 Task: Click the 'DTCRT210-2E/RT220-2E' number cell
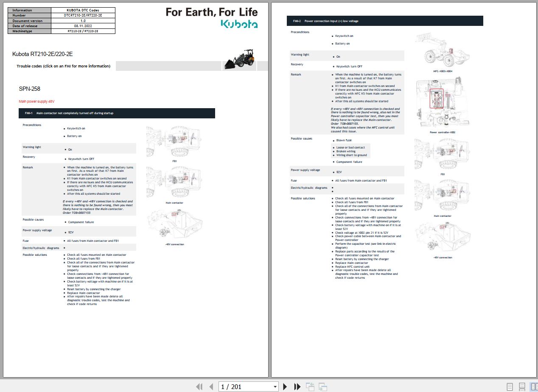pyautogui.click(x=83, y=15)
